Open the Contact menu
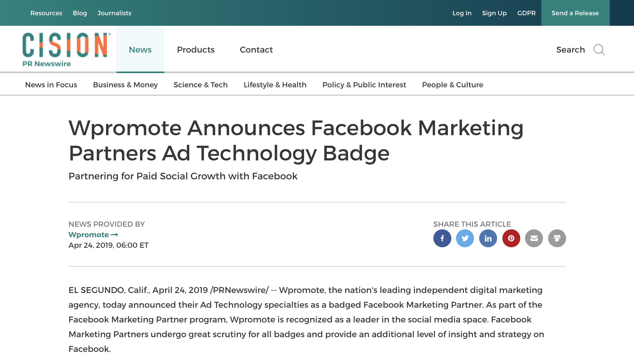The height and width of the screenshot is (364, 634). [x=256, y=50]
